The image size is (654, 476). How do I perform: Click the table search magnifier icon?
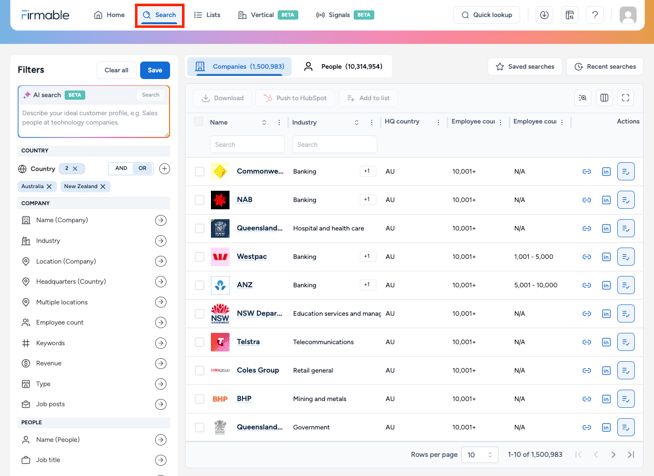pyautogui.click(x=583, y=98)
